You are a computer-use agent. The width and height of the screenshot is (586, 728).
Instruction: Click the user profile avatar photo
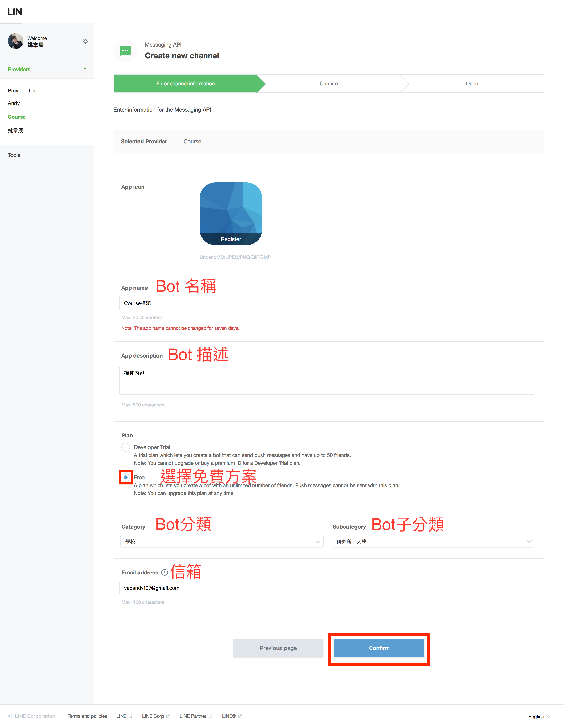pyautogui.click(x=15, y=41)
